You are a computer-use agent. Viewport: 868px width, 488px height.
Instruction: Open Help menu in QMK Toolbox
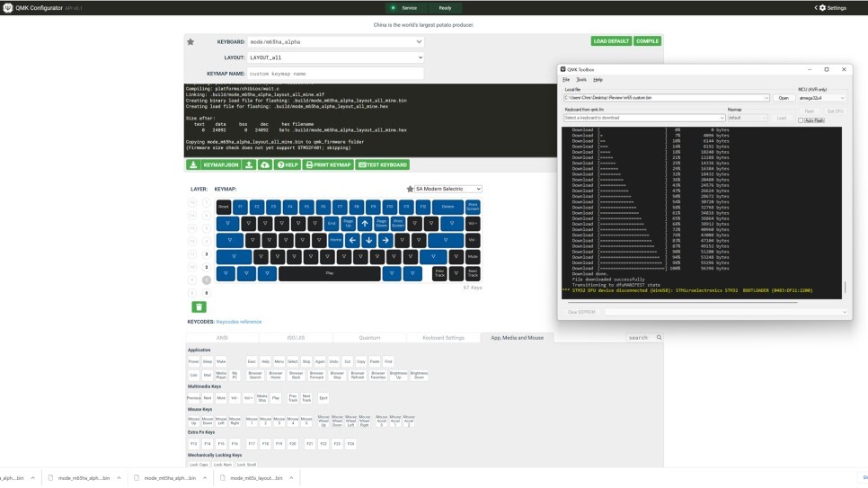pos(598,80)
